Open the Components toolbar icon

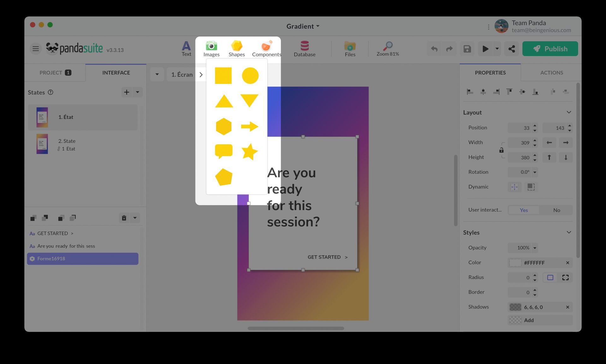tap(266, 49)
